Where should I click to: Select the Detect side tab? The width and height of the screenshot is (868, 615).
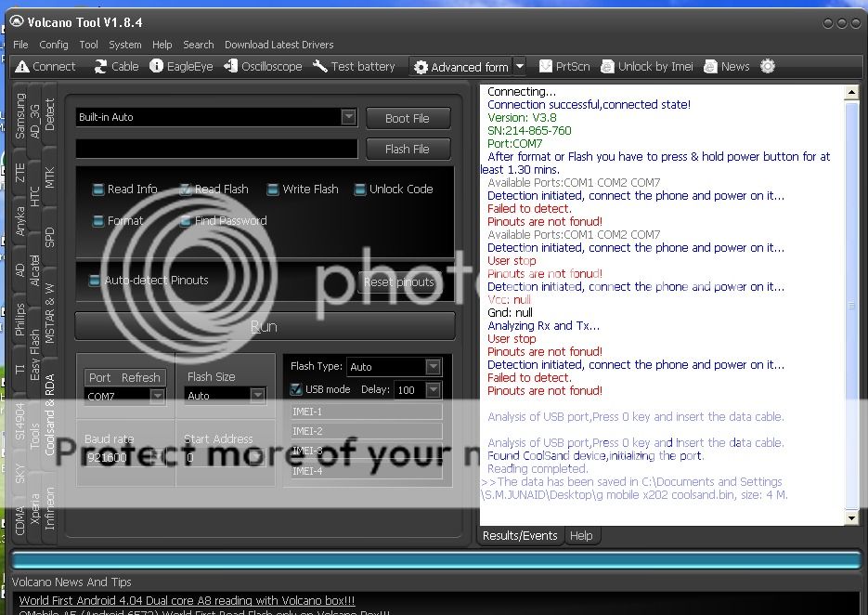coord(50,114)
